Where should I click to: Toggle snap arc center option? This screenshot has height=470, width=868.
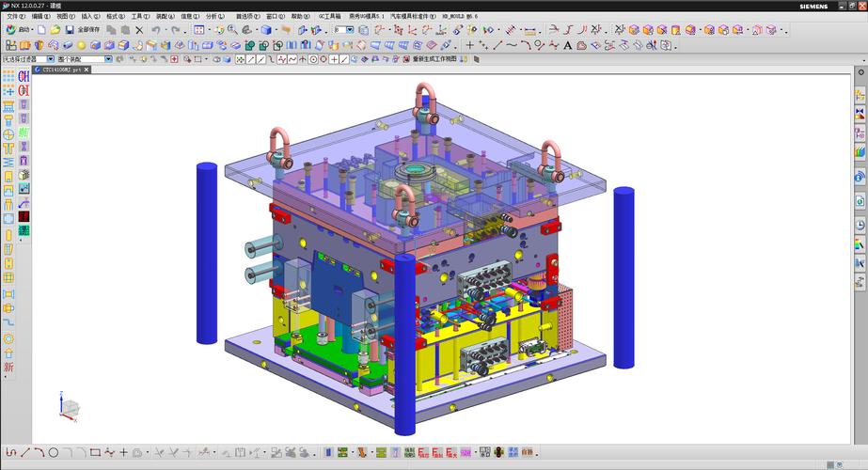coord(313,59)
